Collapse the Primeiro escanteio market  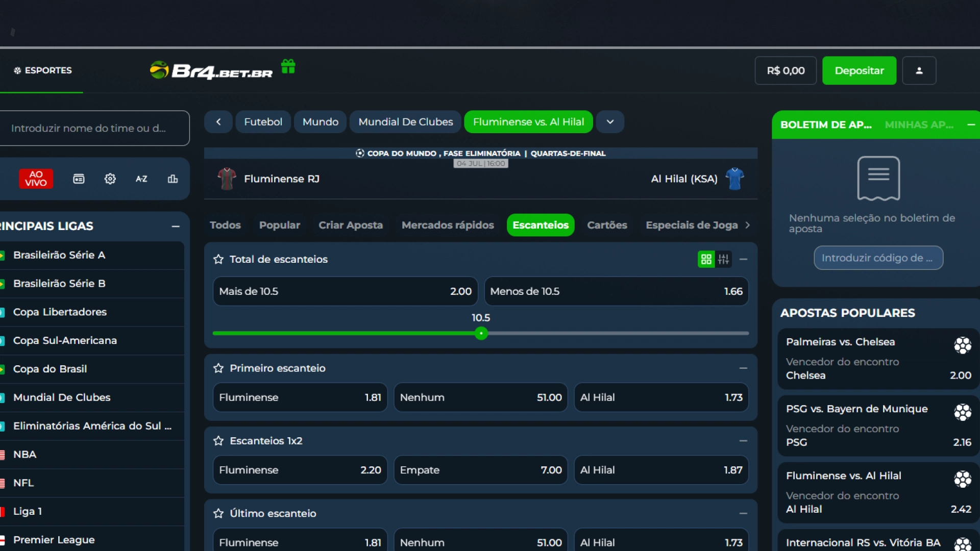(743, 368)
